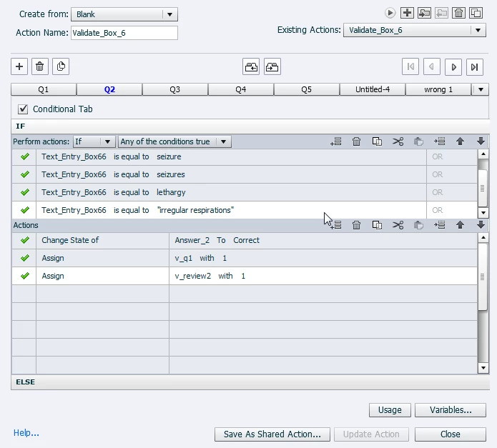497x448 pixels.
Task: Duplicate the action with the top-right copy icon
Action: (x=476, y=13)
